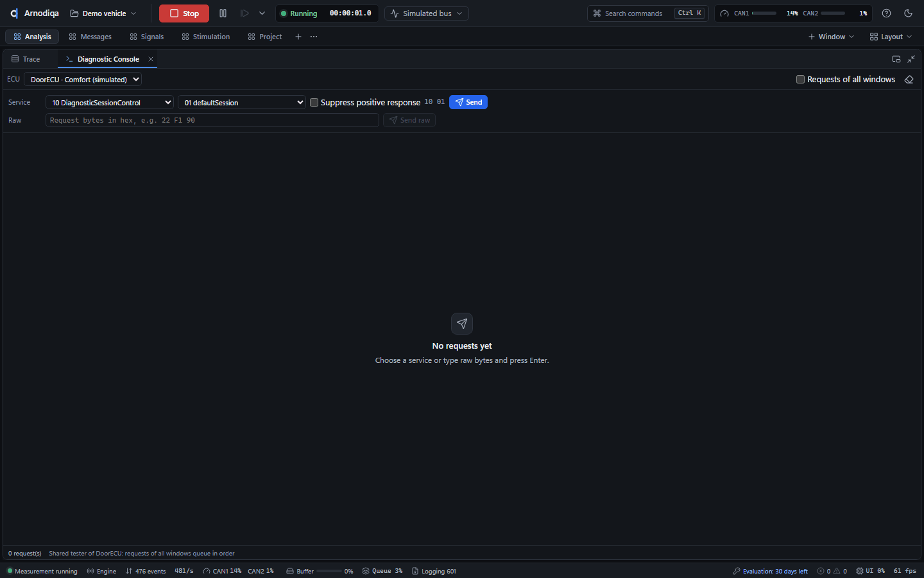
Task: Open the Layout menu
Action: [x=891, y=37]
